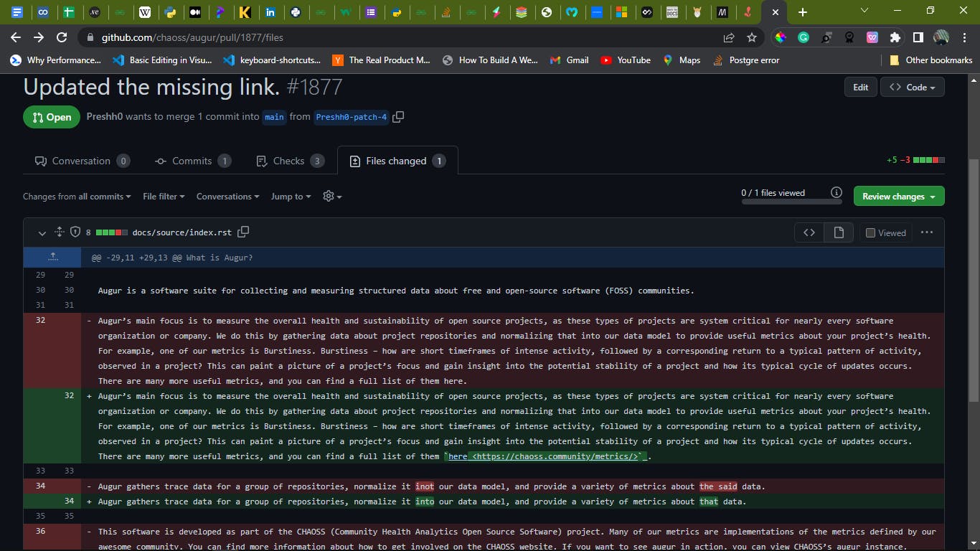
Task: Switch to the Checks tab
Action: [x=290, y=161]
